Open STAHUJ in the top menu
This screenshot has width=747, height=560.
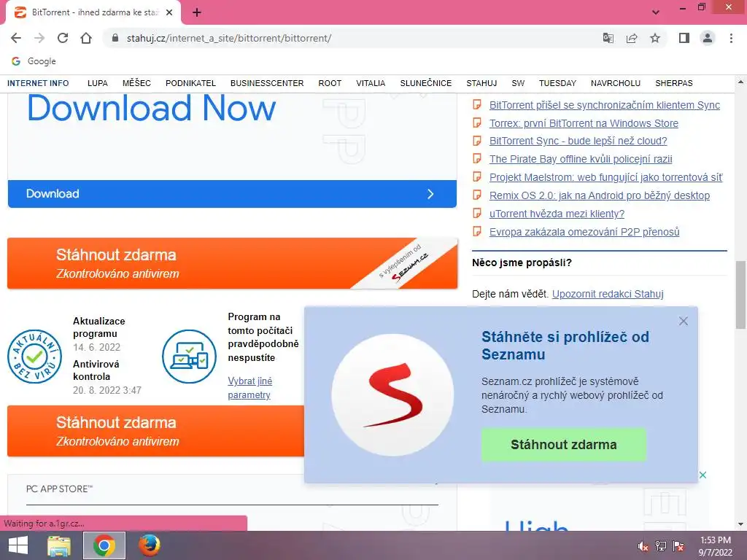tap(481, 83)
